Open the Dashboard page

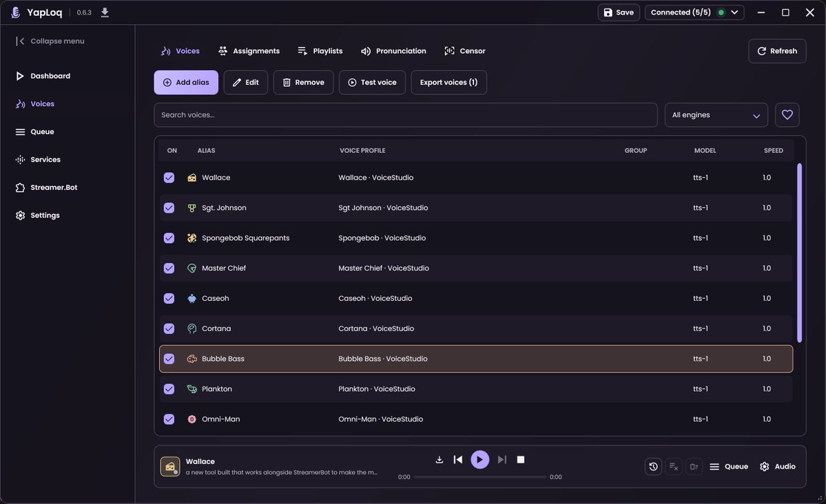[43, 76]
